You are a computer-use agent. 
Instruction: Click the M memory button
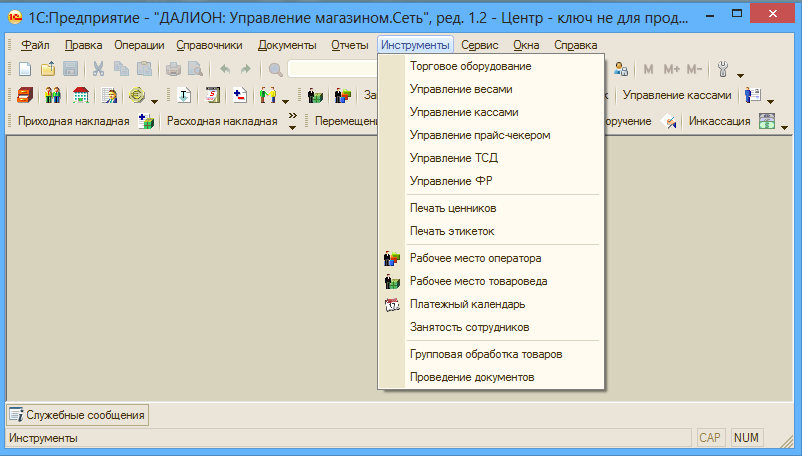[x=649, y=69]
